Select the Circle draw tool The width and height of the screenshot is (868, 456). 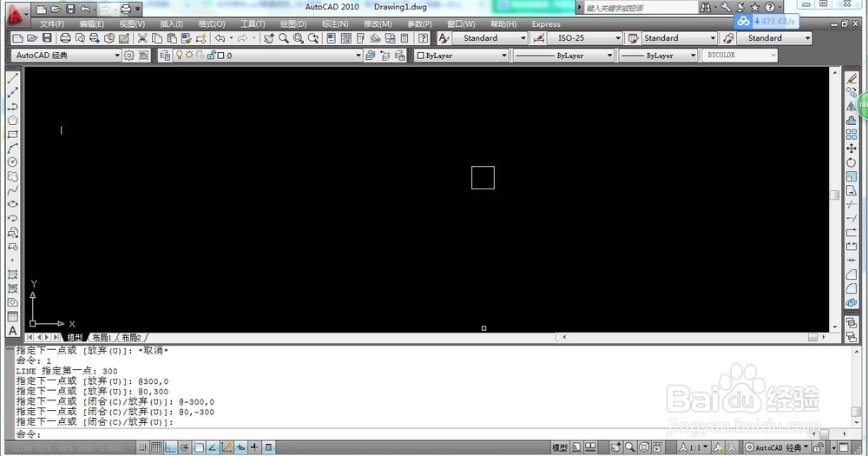13,162
